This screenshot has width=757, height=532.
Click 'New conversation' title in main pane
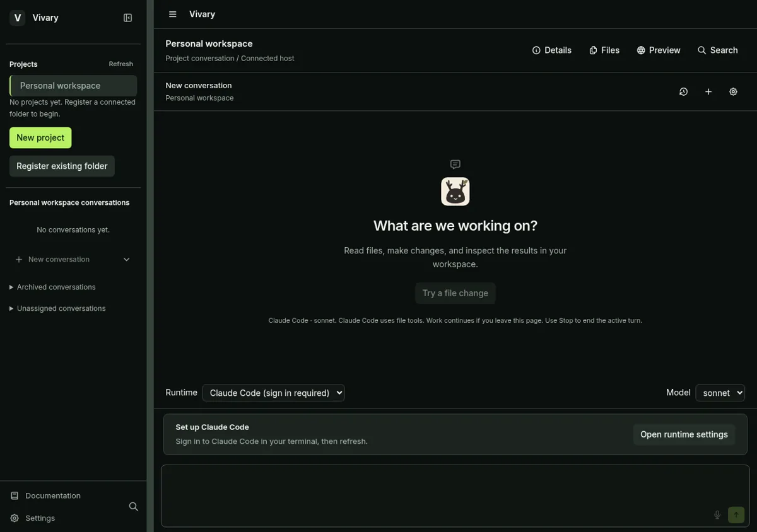[x=199, y=85]
